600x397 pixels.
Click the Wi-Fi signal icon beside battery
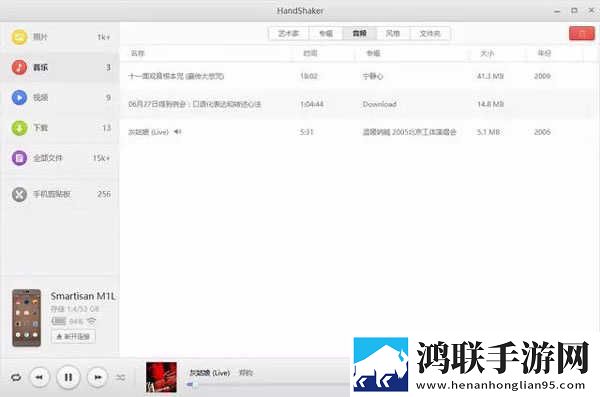[91, 321]
